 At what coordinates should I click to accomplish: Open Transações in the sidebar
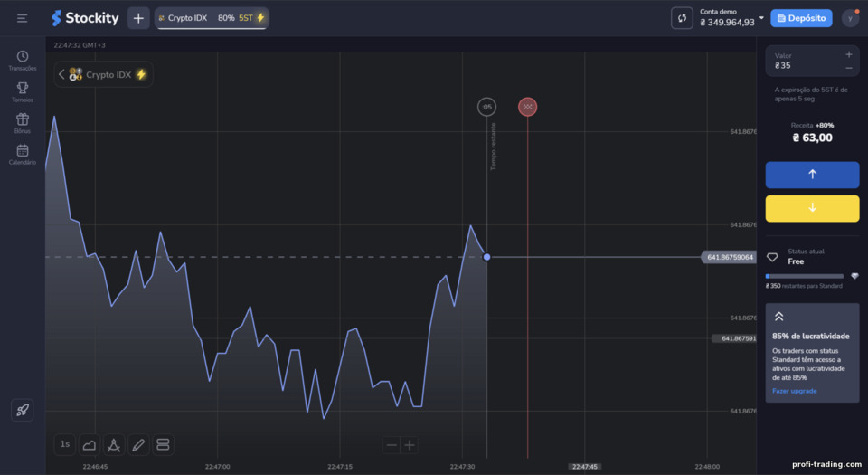point(22,61)
